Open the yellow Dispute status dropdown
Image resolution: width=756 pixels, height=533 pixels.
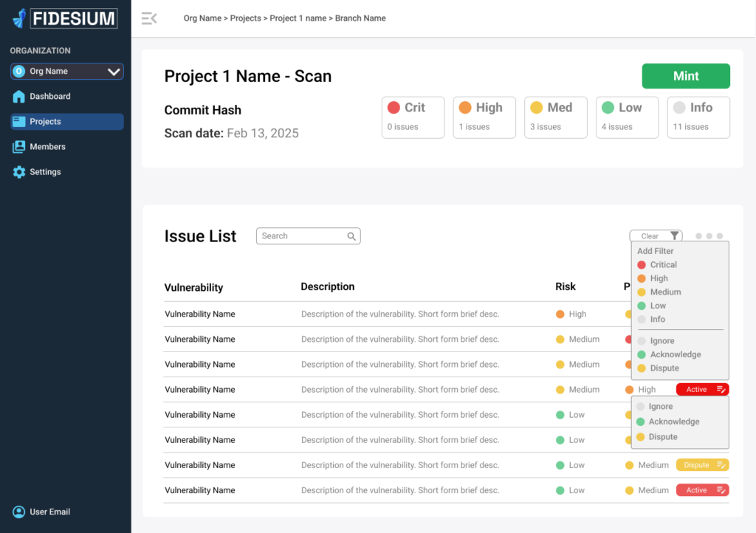click(x=703, y=465)
